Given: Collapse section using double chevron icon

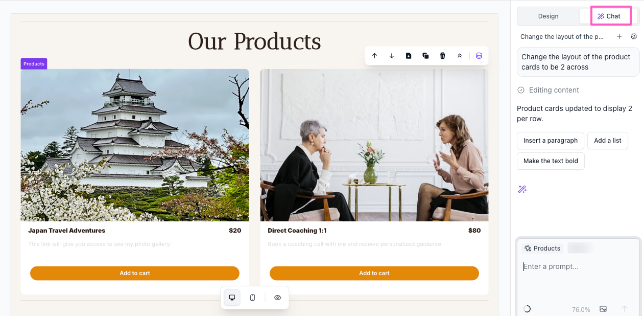Looking at the screenshot, I should [x=460, y=56].
